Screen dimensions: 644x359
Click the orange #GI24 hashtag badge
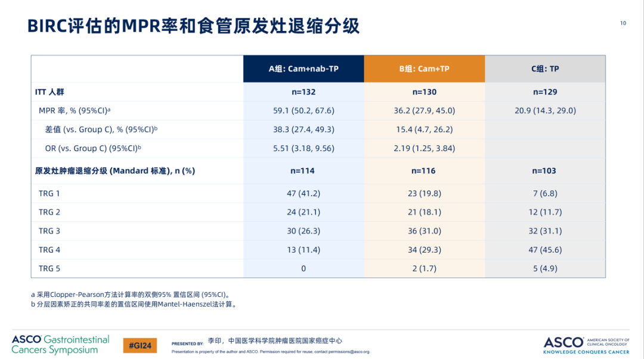140,345
